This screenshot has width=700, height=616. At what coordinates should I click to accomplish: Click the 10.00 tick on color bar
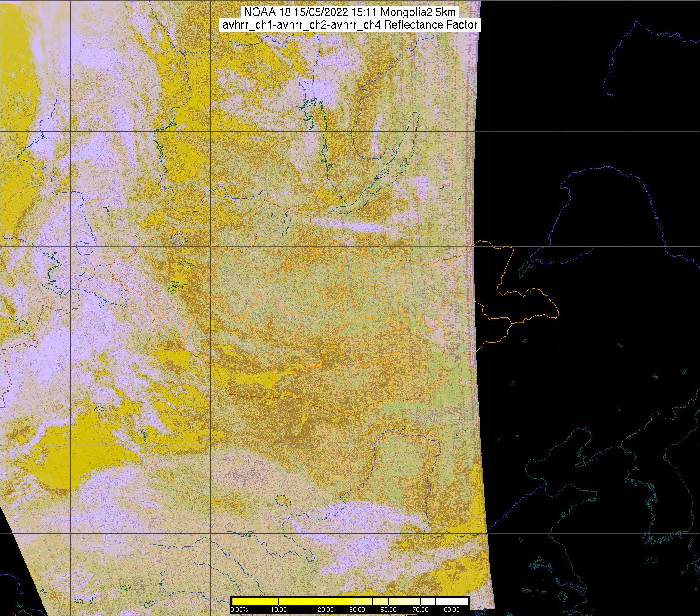pos(279,610)
